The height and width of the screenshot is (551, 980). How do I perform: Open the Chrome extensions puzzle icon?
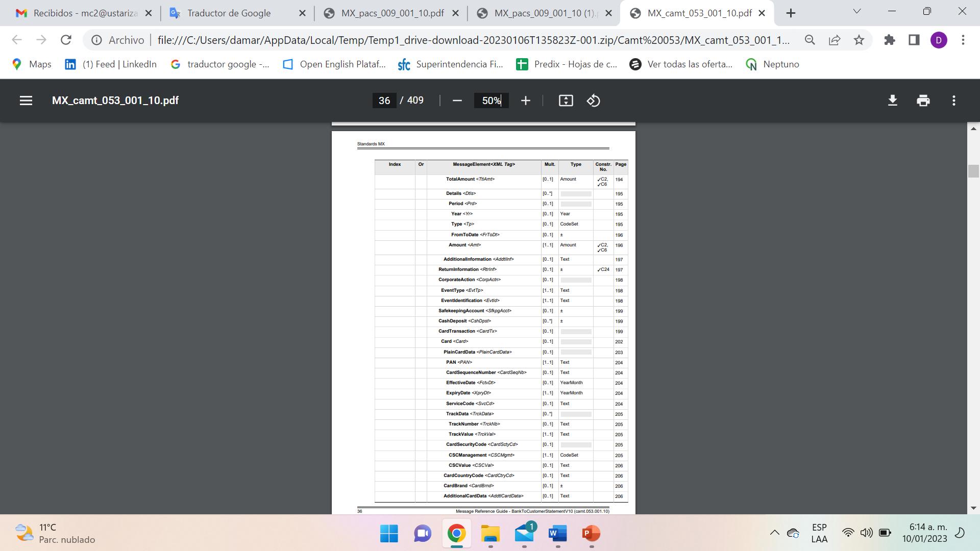tap(890, 40)
